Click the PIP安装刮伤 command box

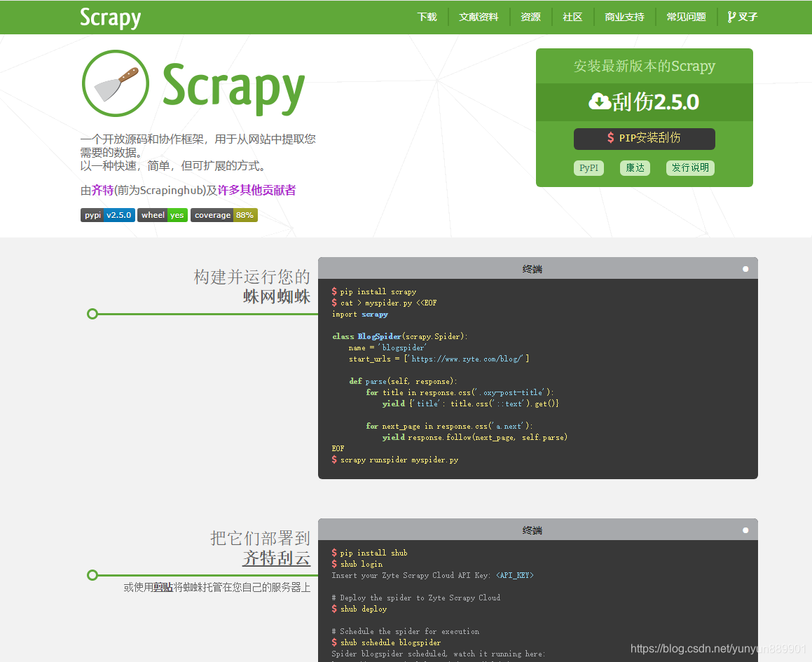pyautogui.click(x=645, y=139)
